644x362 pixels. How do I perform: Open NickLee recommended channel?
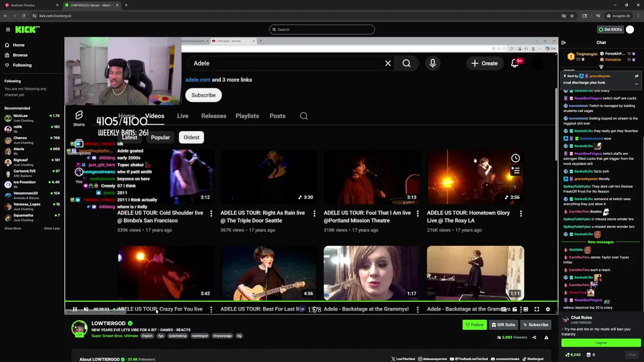coord(32,118)
